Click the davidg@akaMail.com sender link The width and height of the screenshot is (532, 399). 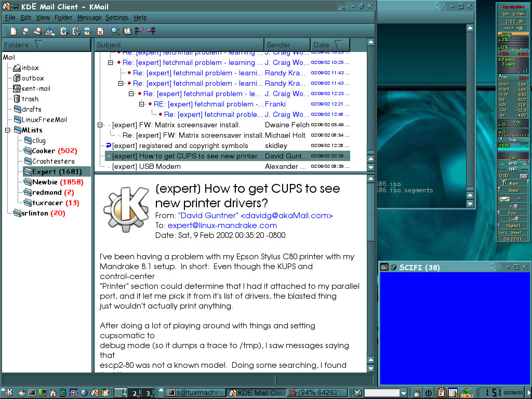tap(256, 216)
